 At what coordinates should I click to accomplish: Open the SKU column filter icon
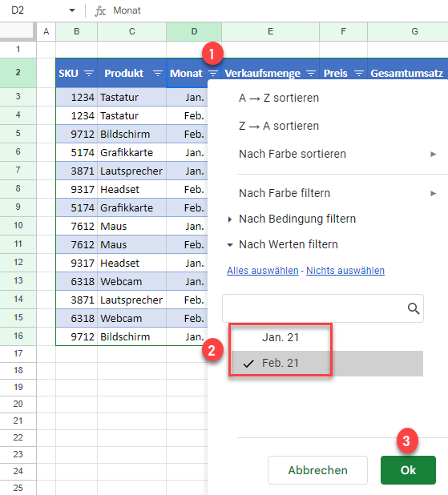(89, 74)
